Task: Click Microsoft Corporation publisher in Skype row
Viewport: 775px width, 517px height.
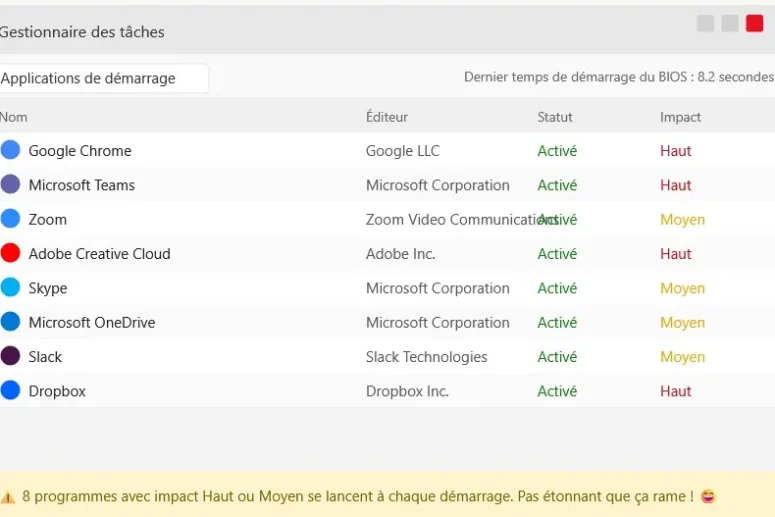Action: [437, 288]
